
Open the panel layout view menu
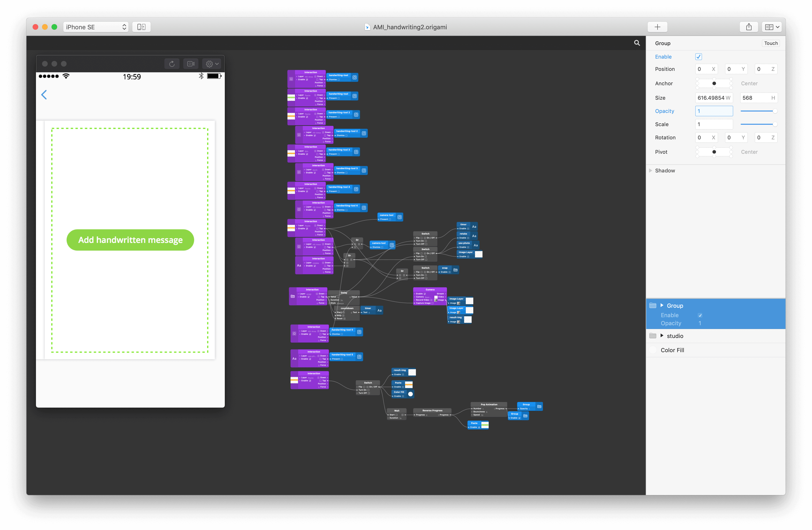click(771, 27)
